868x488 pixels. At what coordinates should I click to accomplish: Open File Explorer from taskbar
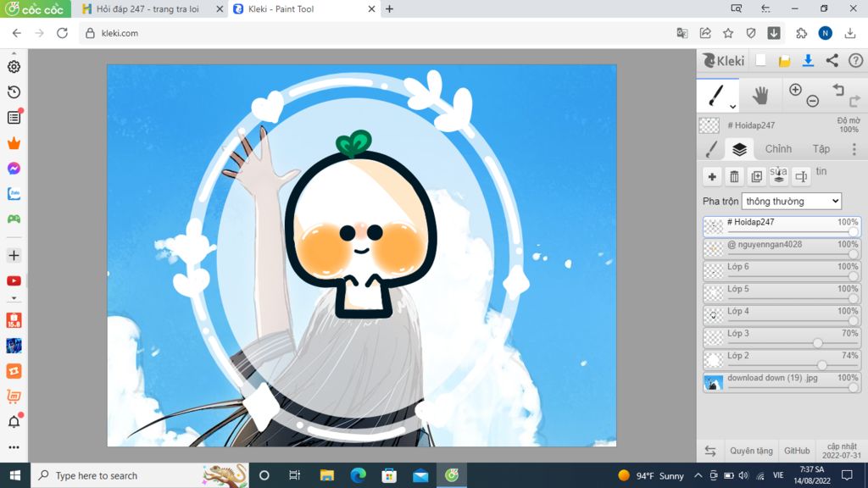click(x=326, y=475)
